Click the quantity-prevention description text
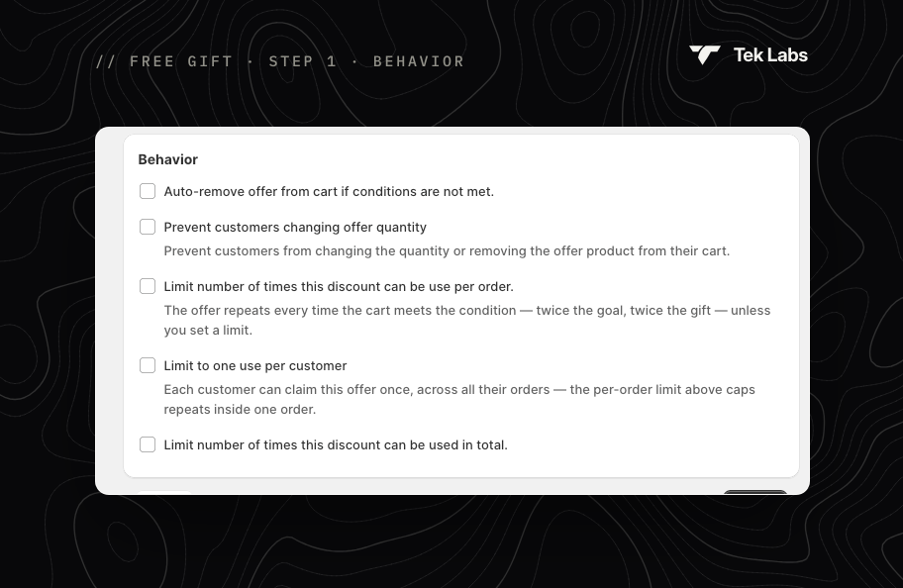The image size is (903, 588). coord(447,251)
